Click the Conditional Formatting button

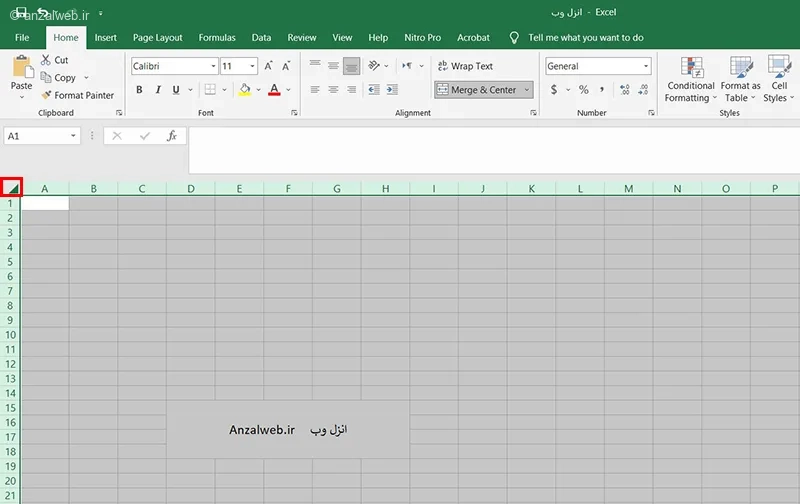click(x=691, y=80)
